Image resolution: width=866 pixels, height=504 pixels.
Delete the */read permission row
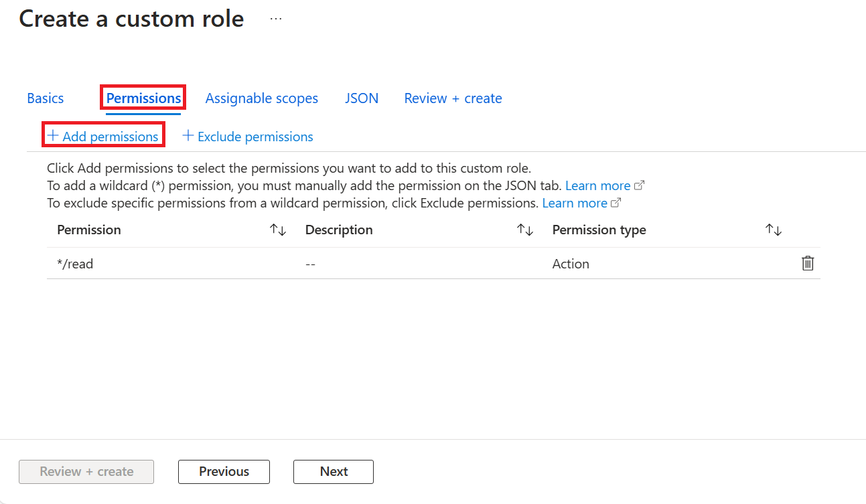[808, 263]
